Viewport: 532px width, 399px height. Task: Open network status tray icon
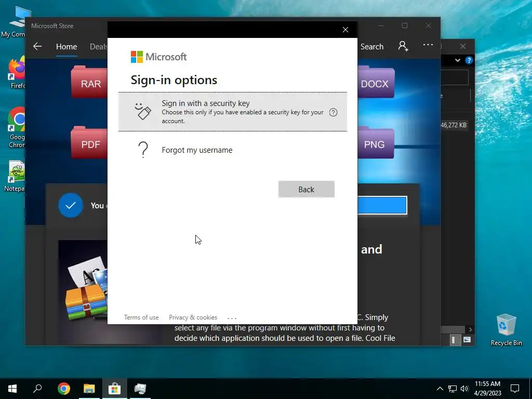pos(453,389)
